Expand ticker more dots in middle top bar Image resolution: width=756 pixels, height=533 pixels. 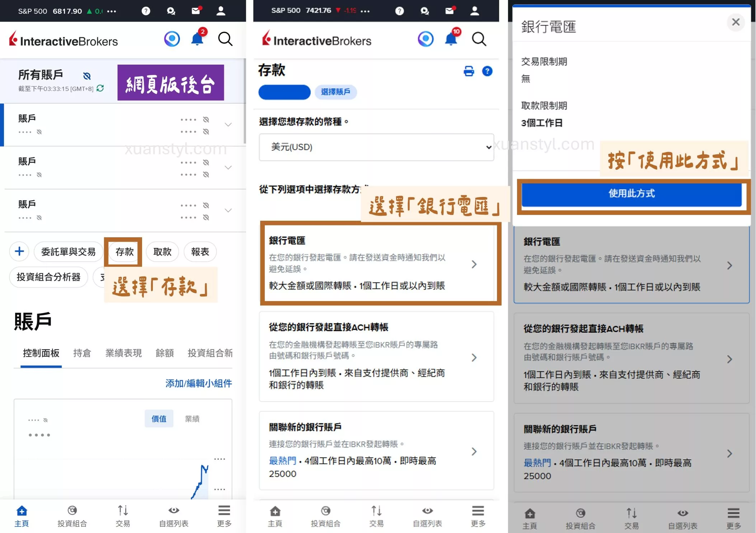click(365, 11)
